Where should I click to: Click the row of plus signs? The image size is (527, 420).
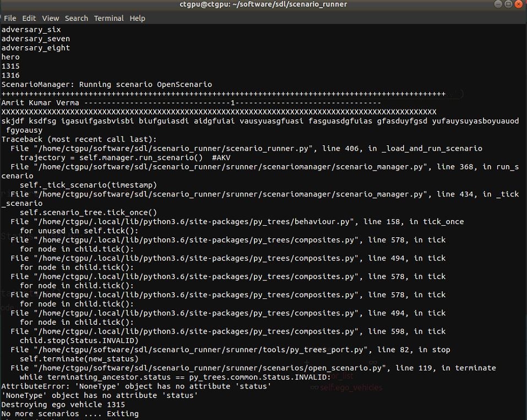[x=223, y=94]
